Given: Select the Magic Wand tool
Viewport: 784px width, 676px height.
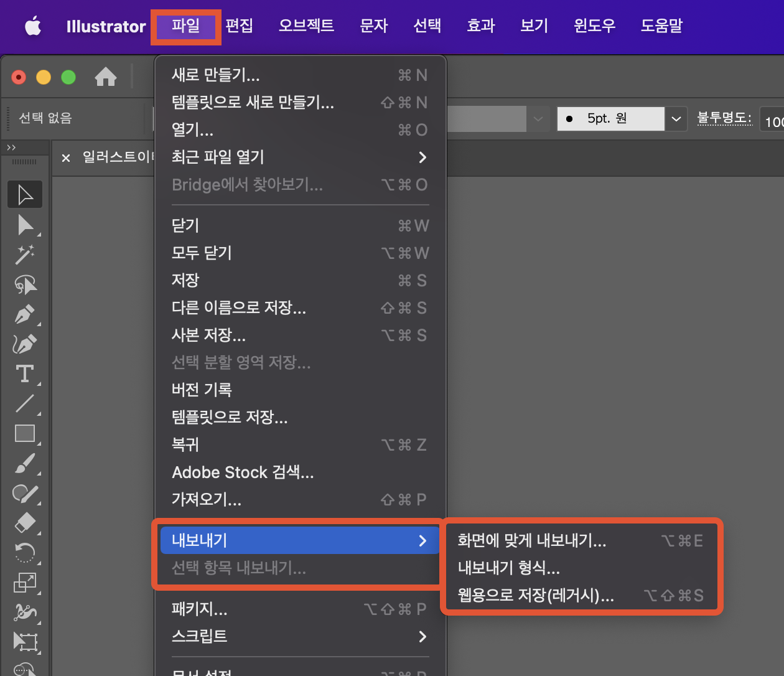Looking at the screenshot, I should point(25,255).
